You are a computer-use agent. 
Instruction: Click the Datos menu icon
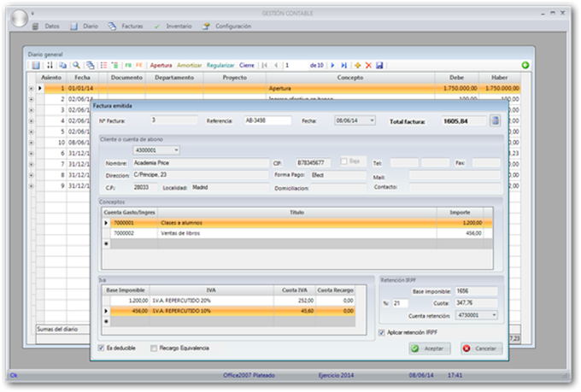[x=35, y=26]
